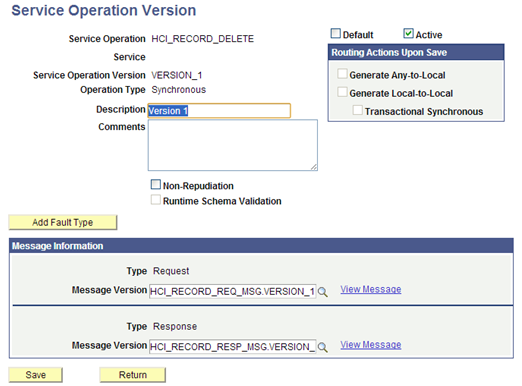Click inside the Comments text area
522x386 pixels.
click(x=233, y=145)
